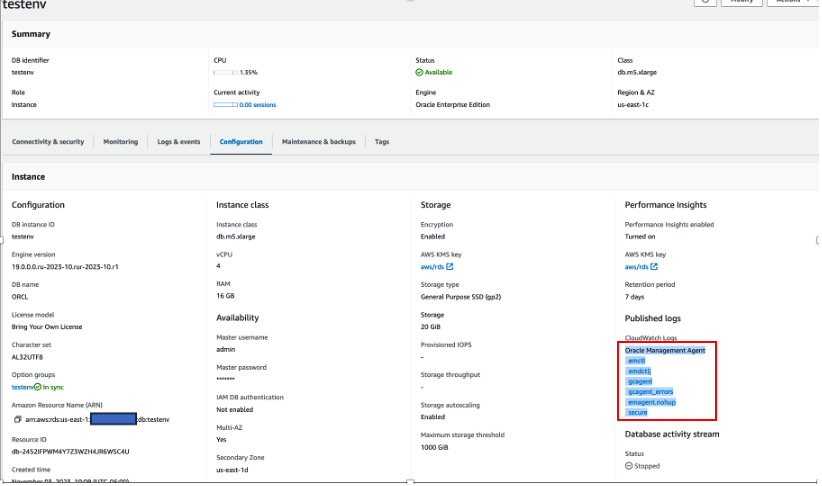Click the Current activity sessions bar
The image size is (822, 486).
point(225,105)
